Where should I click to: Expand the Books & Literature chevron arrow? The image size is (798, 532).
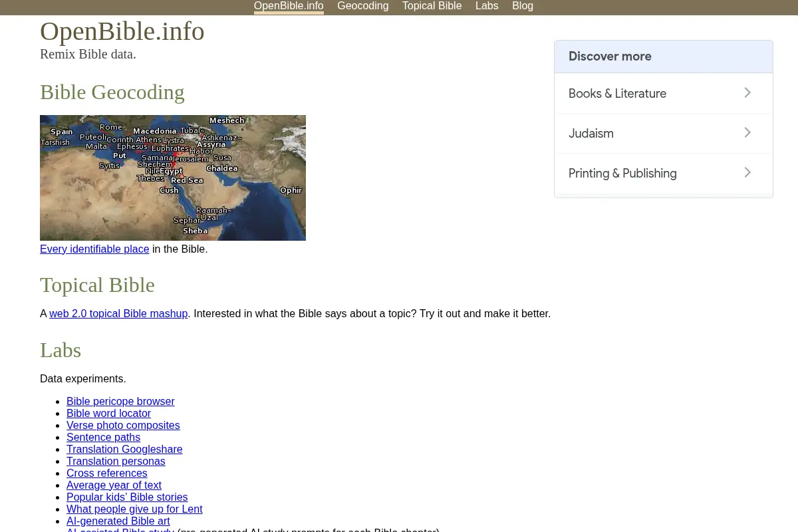[747, 93]
